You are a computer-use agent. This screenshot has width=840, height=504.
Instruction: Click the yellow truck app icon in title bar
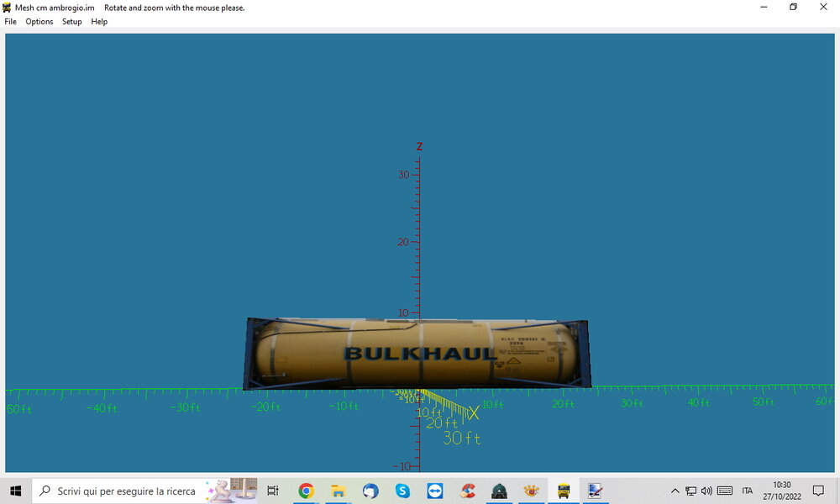[x=7, y=8]
